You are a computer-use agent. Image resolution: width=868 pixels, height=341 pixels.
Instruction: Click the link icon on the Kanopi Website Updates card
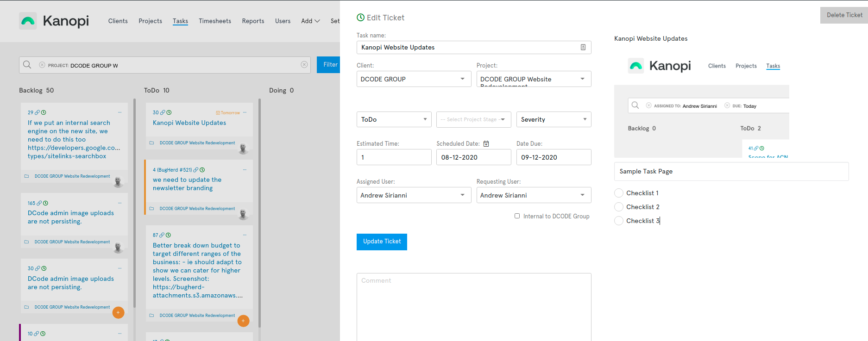163,112
